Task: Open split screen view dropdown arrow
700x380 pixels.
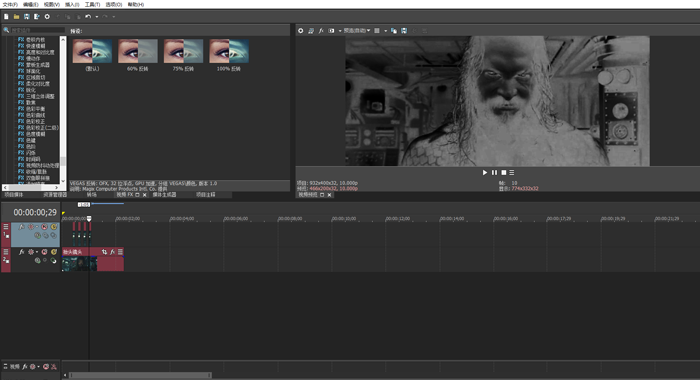Action: coord(340,31)
